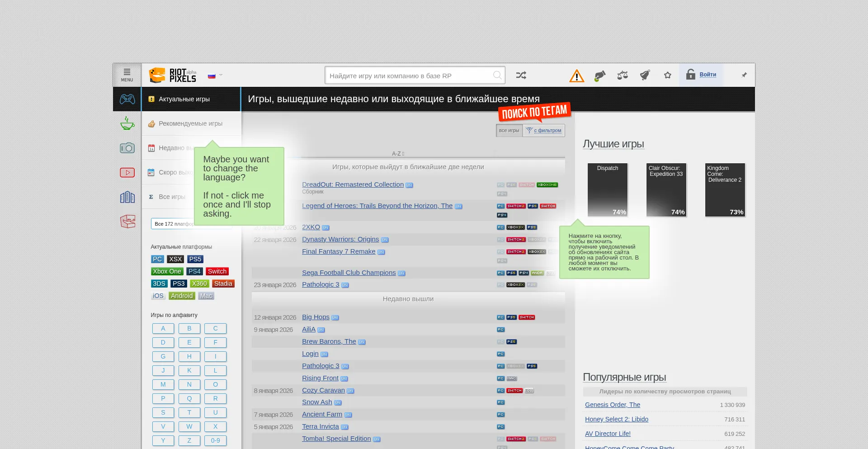Toggle the Xbox One platform filter
The width and height of the screenshot is (868, 449).
click(167, 271)
